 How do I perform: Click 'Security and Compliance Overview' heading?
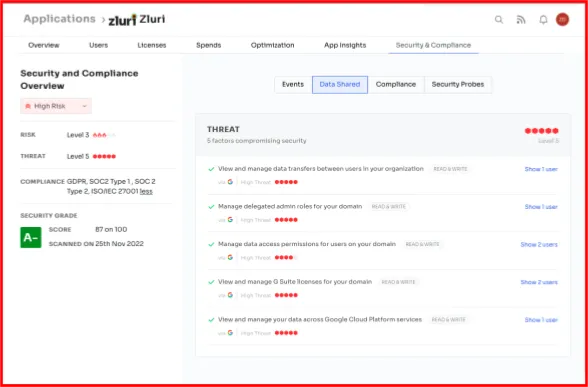(79, 80)
